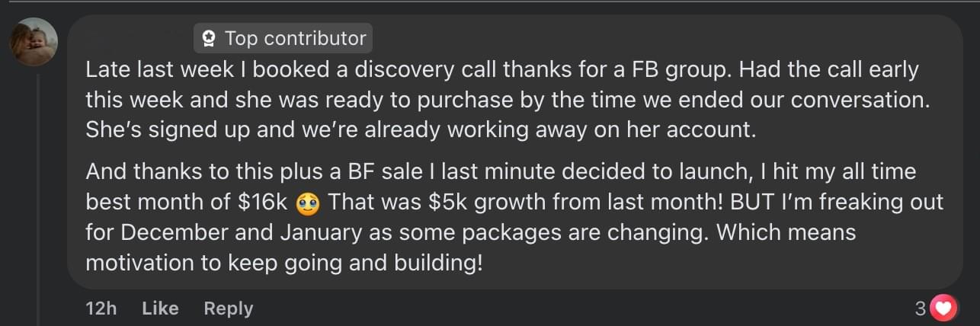Click the vertical thread line below avatar
Screen dimensions: 980x326
pyautogui.click(x=37, y=190)
